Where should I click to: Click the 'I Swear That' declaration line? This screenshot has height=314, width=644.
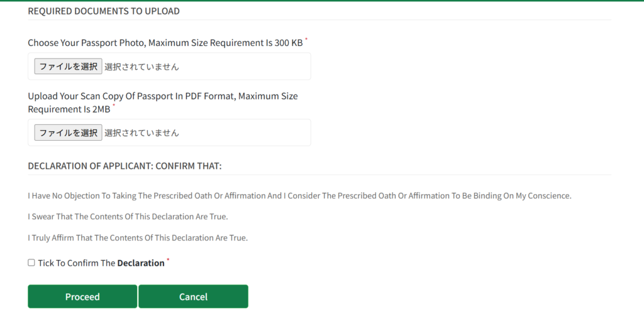point(128,217)
